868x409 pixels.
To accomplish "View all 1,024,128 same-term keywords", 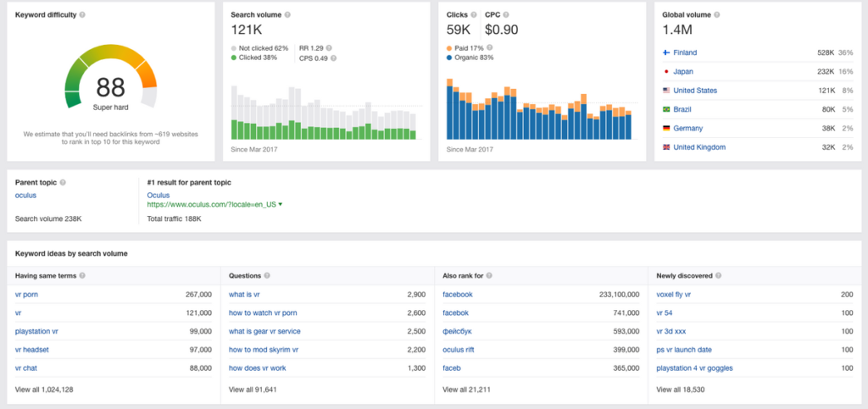I will (x=44, y=390).
